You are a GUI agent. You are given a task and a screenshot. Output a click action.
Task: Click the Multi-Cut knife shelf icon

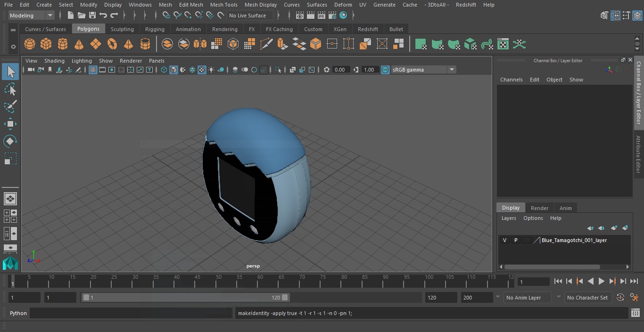click(266, 44)
